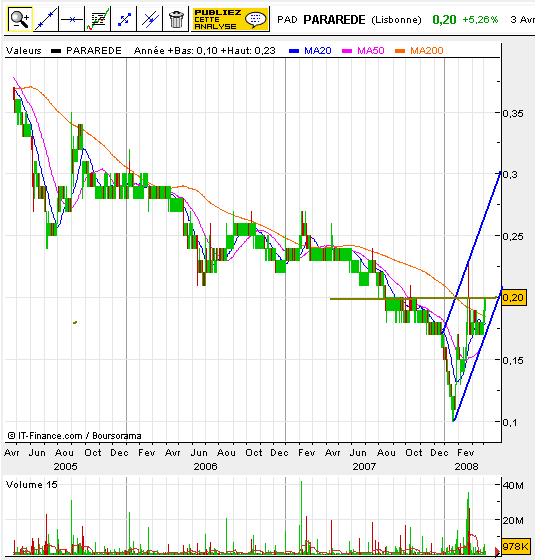Click the 40M volume axis label
The height and width of the screenshot is (560, 547).
pos(513,486)
